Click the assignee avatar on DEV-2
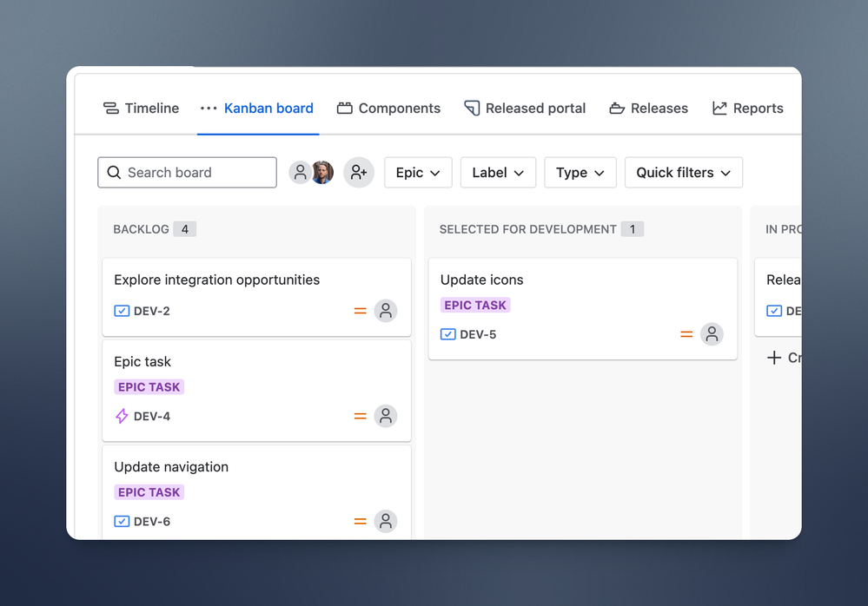The height and width of the screenshot is (606, 868). [x=386, y=311]
